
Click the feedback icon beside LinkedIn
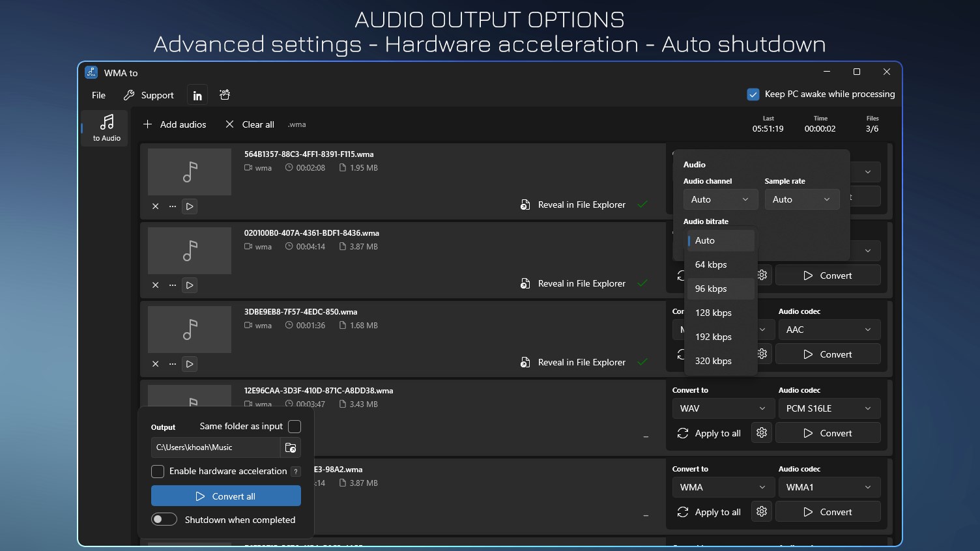click(225, 95)
